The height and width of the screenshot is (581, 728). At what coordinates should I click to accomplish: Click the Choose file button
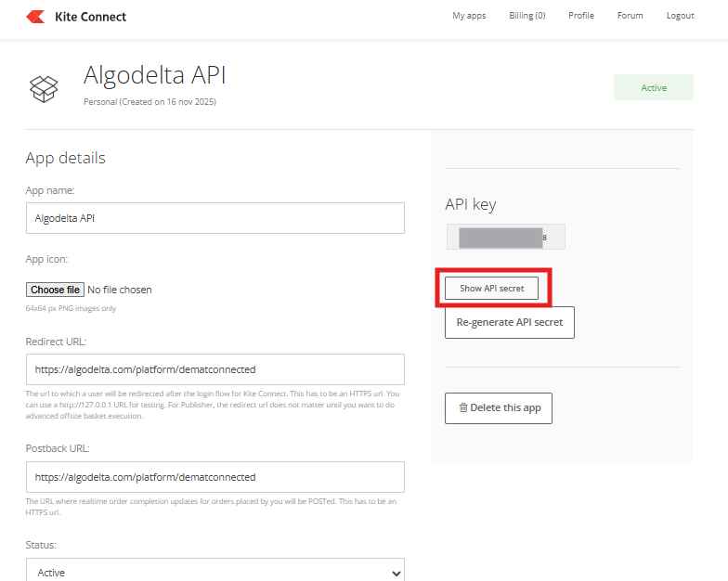(x=55, y=290)
